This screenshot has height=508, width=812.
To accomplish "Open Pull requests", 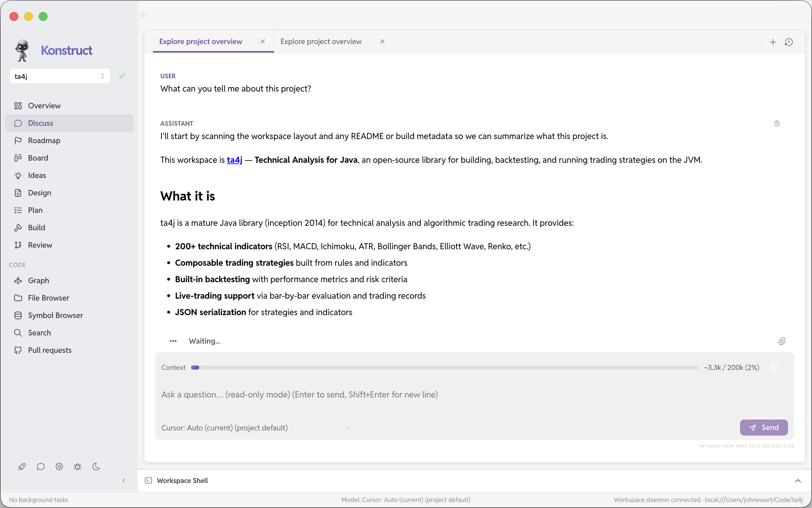I will pos(69,350).
